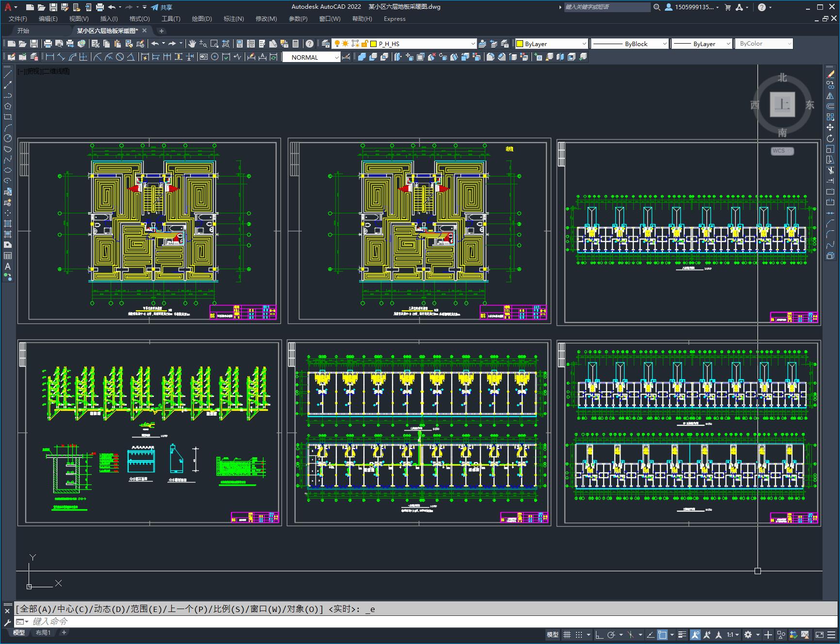Toggle ortho mode in status bar
840x644 pixels.
click(x=599, y=634)
